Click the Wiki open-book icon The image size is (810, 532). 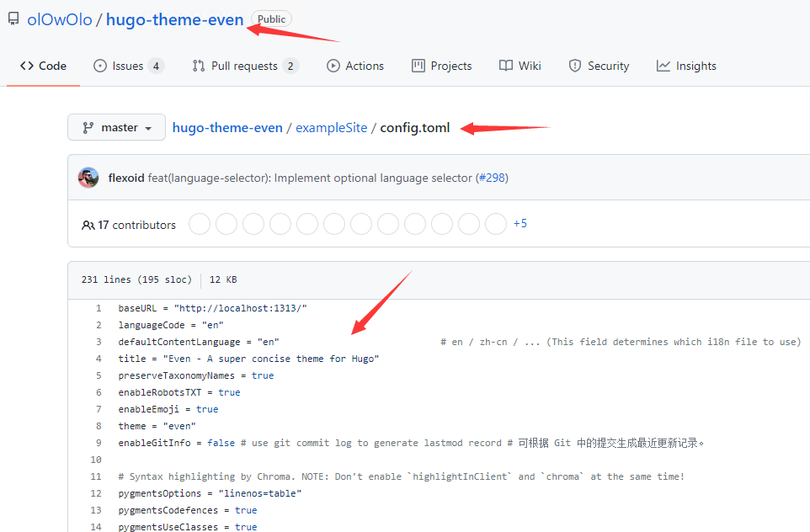506,66
